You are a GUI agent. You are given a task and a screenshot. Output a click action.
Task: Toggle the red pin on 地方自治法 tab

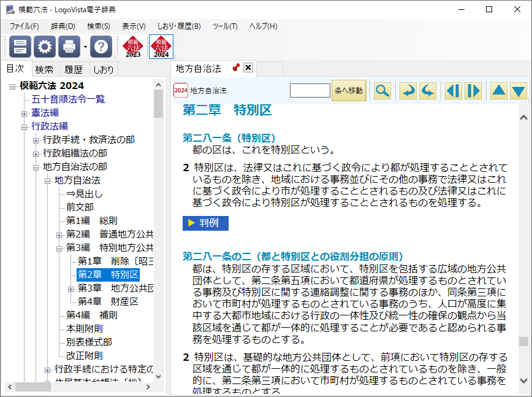coord(236,67)
